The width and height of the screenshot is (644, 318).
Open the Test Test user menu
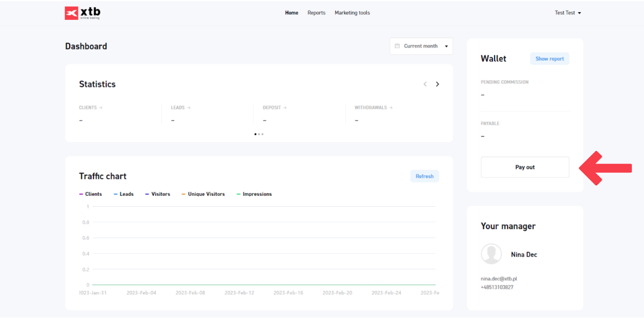coord(568,13)
